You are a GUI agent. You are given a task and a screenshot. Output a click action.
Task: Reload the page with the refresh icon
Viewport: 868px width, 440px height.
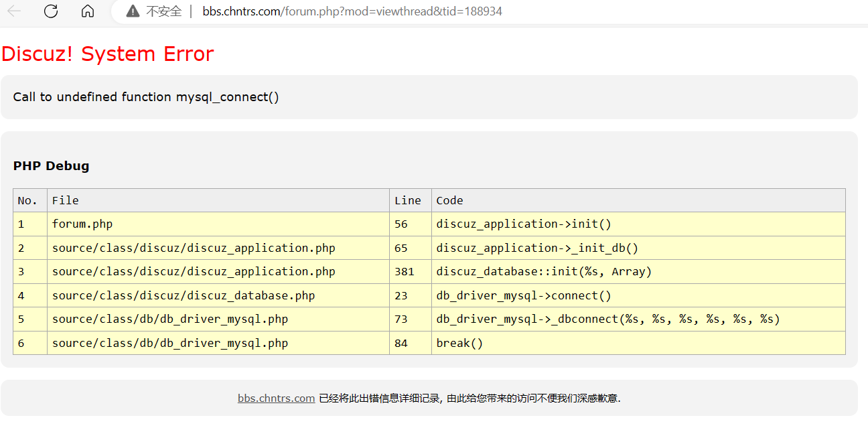click(51, 11)
